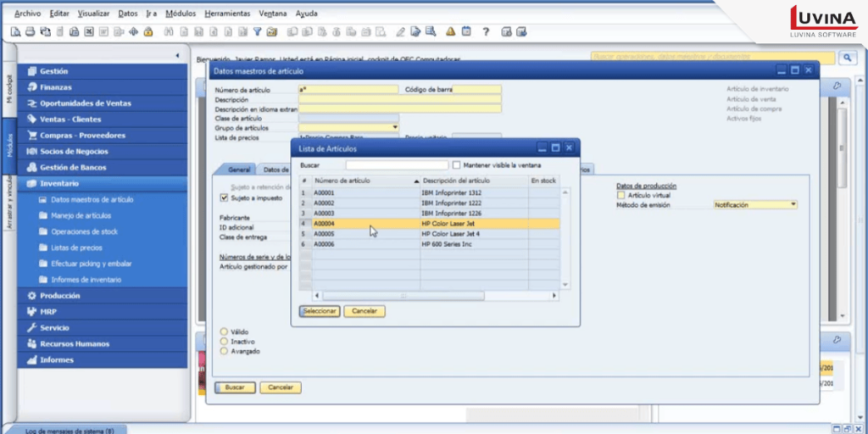Screen dimensions: 868x434
Task: Click the blue funnel Filter icon
Action: [257, 31]
